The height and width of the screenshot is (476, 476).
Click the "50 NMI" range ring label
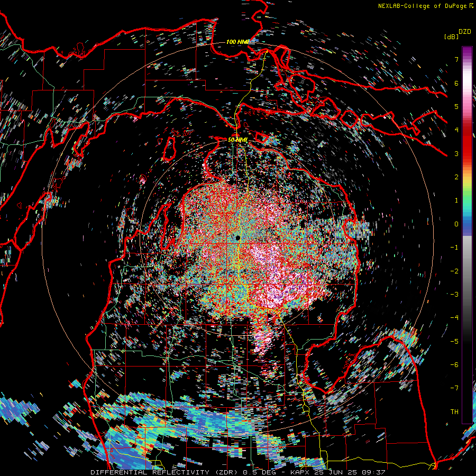point(237,140)
